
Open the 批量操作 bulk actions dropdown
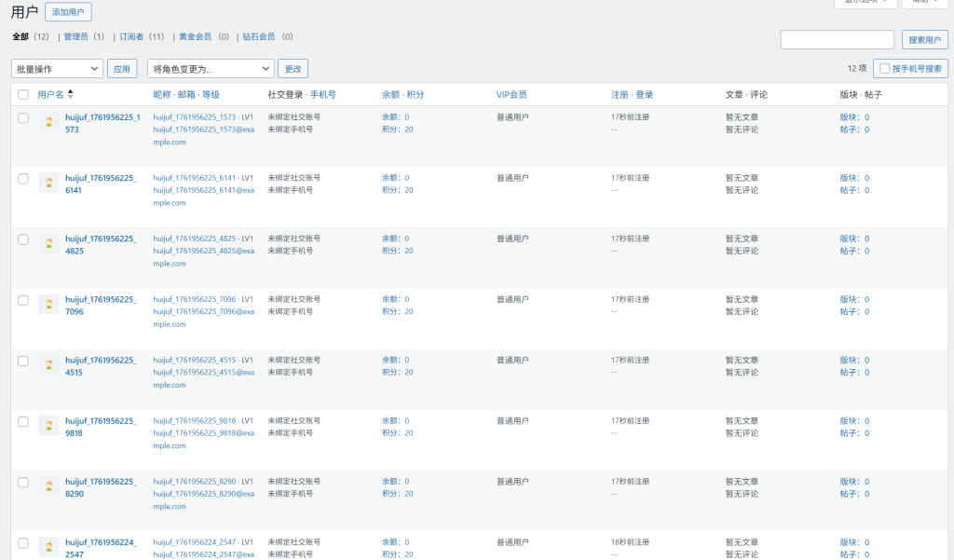coord(57,69)
